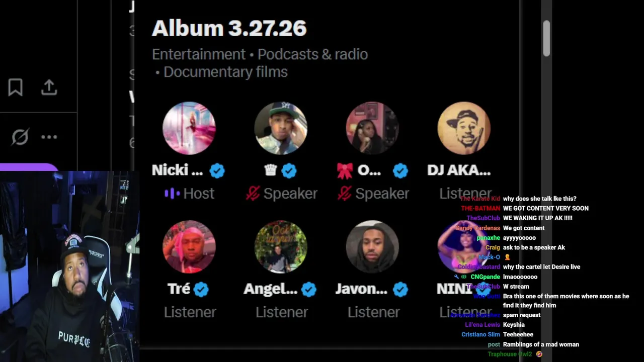Click the crossed-circle icon beside more options
Viewport: 644px width, 362px height.
coord(20,137)
